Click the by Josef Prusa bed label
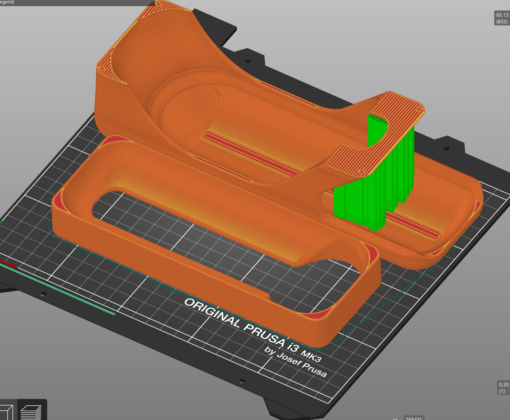510x420 pixels. [x=295, y=362]
